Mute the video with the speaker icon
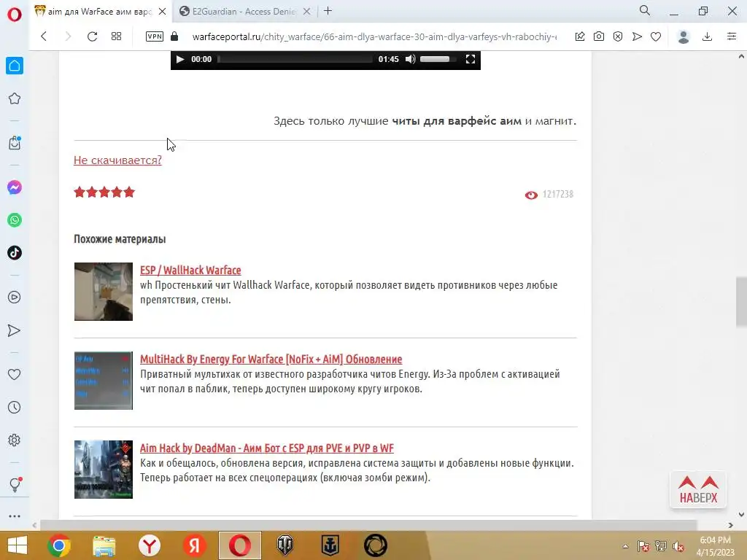This screenshot has width=747, height=560. 410,59
